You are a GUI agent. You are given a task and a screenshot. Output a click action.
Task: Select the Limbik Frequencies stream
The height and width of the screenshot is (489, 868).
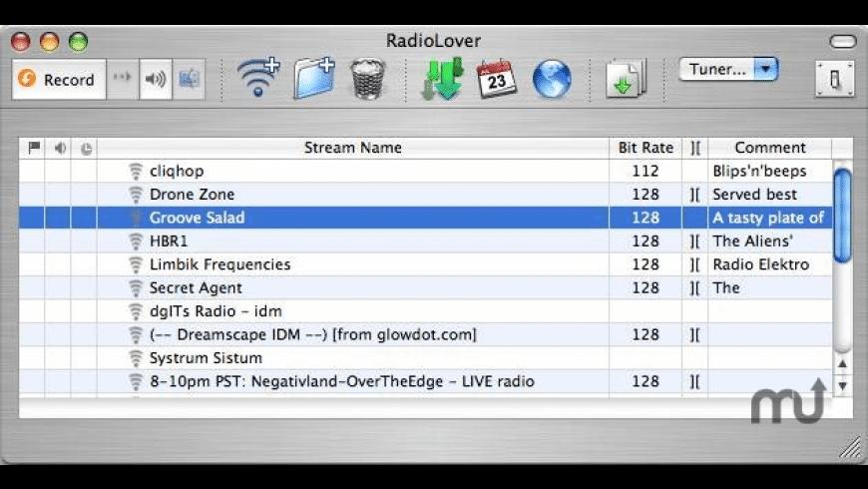tap(425, 264)
